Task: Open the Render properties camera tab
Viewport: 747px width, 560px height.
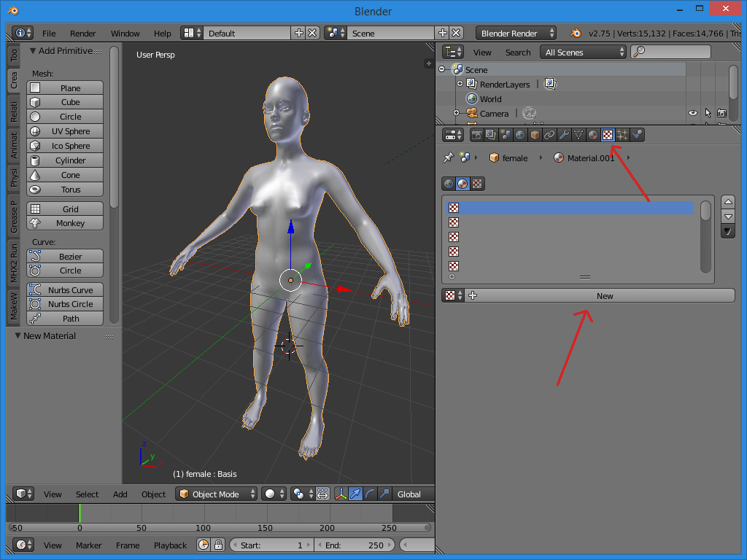Action: (477, 135)
